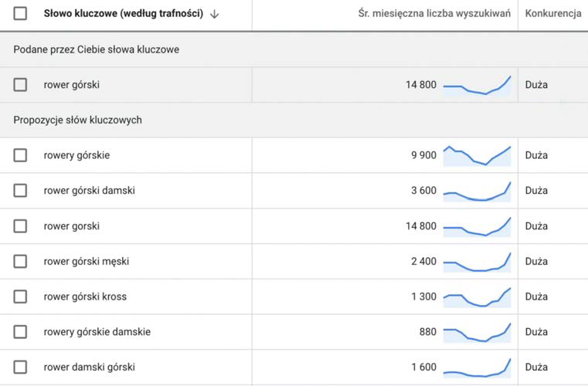588x386 pixels.
Task: Click the rowery górskie damskie keyword text
Action: 97,332
